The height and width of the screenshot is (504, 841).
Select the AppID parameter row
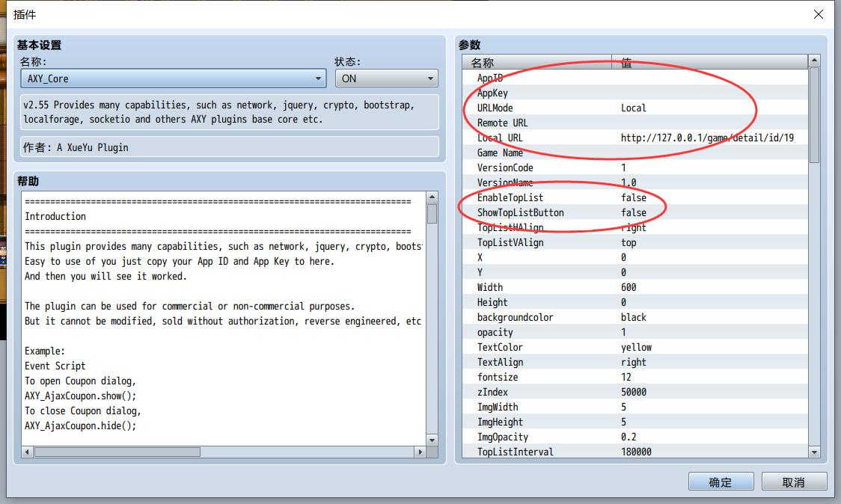coord(635,78)
